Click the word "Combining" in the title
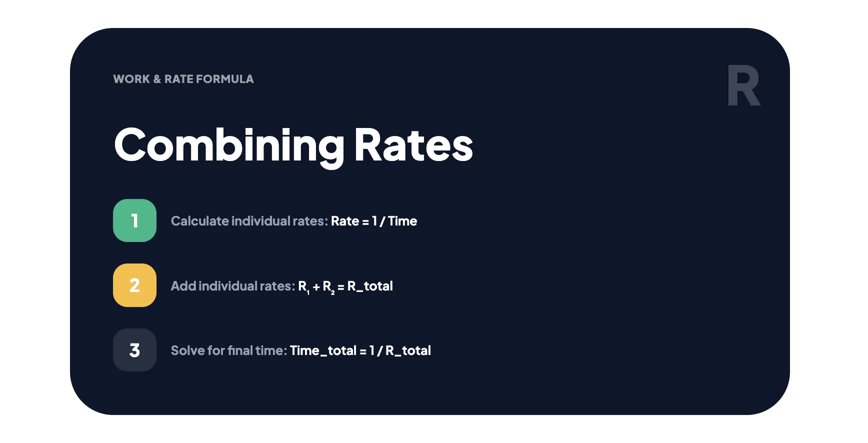Screen dimensions: 868x443 [229, 145]
